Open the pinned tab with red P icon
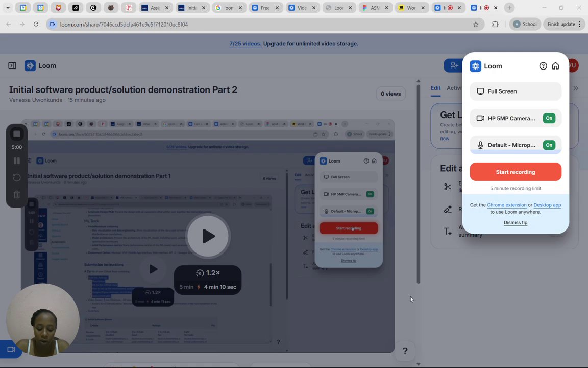 click(x=128, y=8)
